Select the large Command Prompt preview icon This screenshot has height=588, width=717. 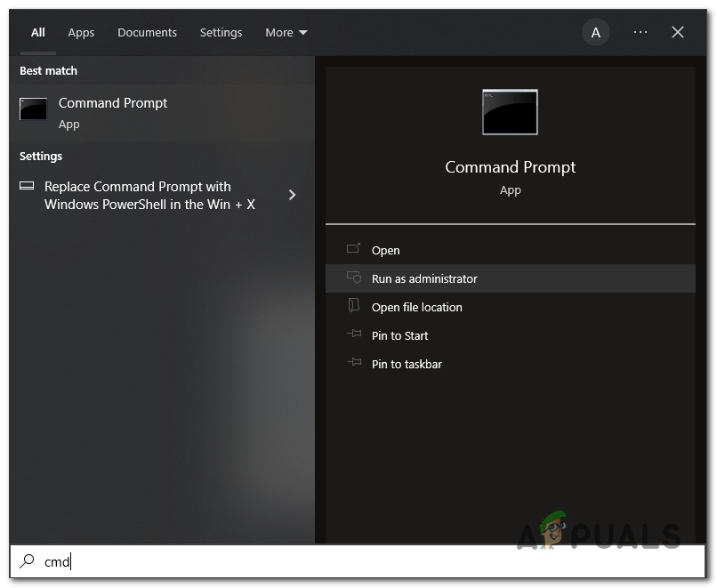click(510, 112)
